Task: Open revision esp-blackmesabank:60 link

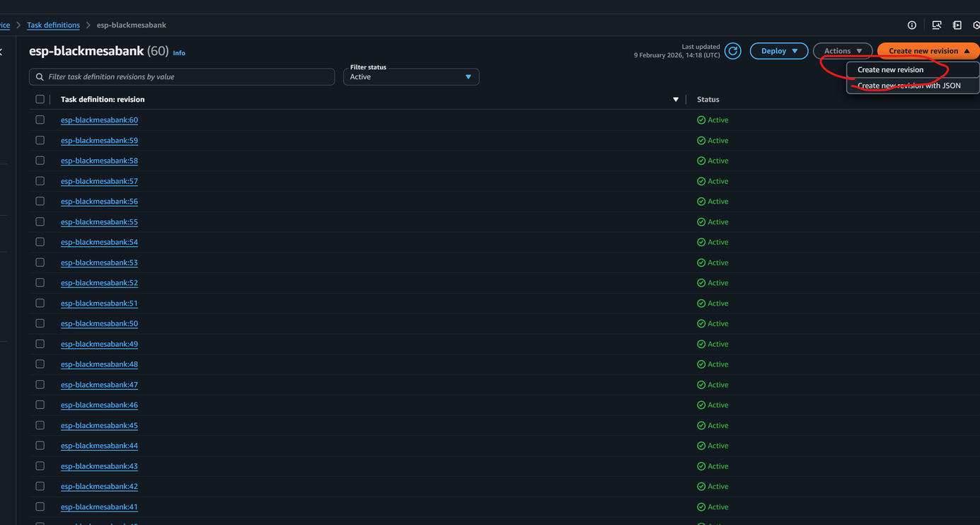Action: (99, 120)
